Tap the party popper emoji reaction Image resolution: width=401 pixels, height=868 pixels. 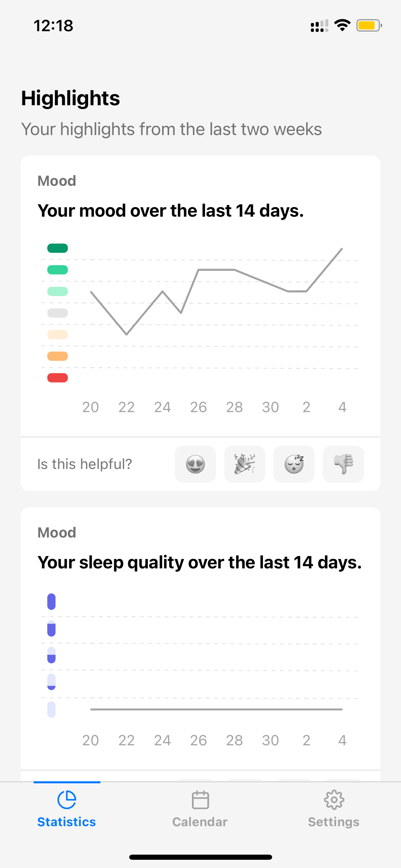(x=245, y=464)
